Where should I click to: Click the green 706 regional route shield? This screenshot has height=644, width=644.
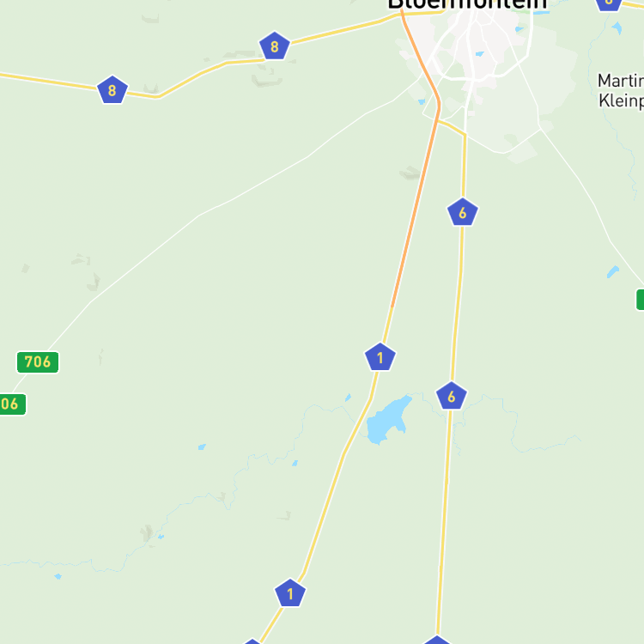(38, 362)
